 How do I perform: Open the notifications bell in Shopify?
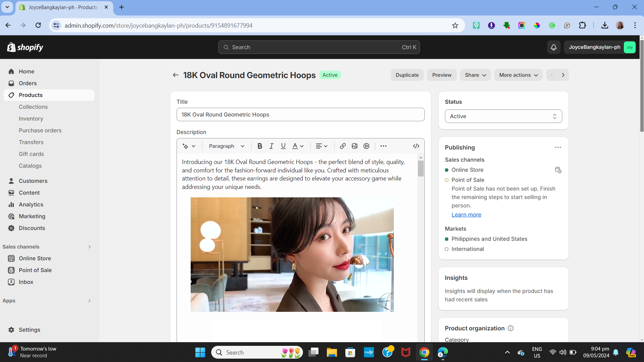click(554, 47)
